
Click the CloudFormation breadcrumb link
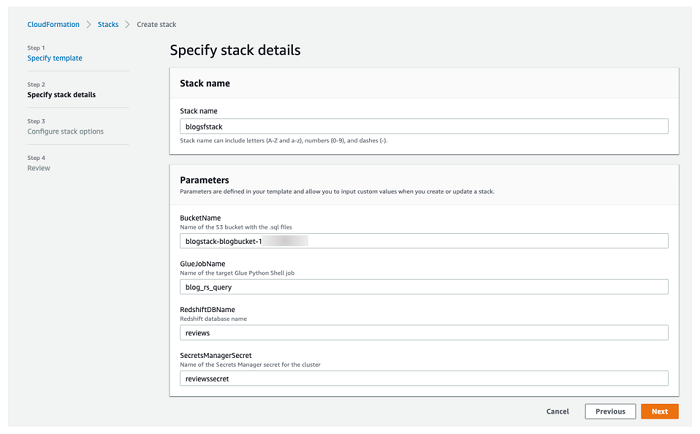pyautogui.click(x=52, y=23)
